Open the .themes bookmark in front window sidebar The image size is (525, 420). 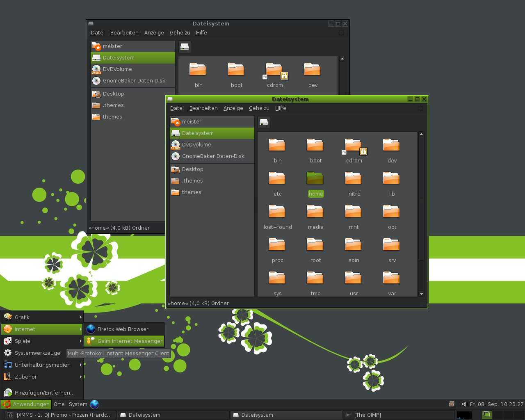click(x=212, y=180)
